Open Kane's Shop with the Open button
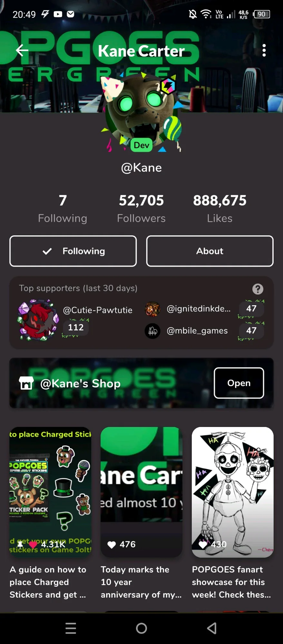The width and height of the screenshot is (283, 644). pyautogui.click(x=239, y=383)
